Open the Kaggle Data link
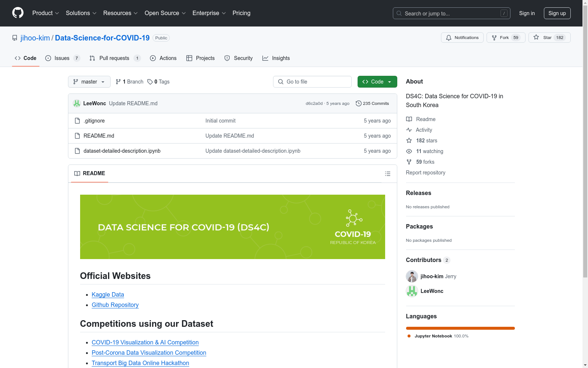 (108, 294)
